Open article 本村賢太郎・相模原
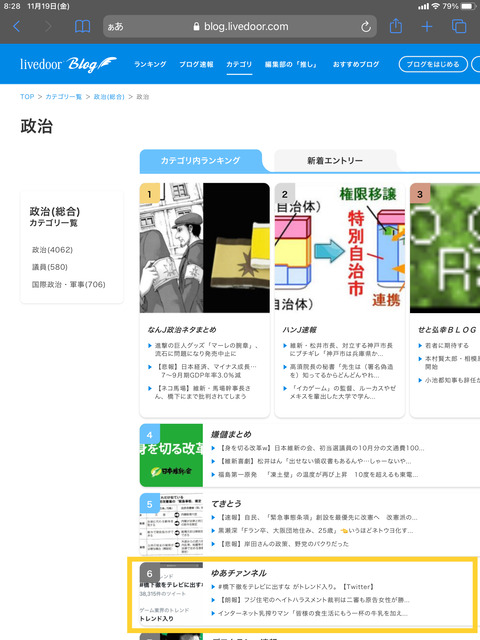Viewport: 480px width, 640px height. pyautogui.click(x=452, y=362)
